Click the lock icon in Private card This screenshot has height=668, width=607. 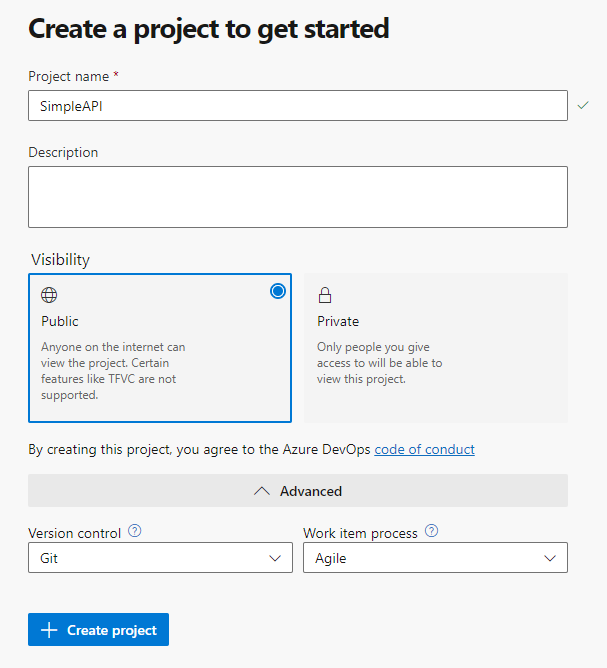pos(325,295)
